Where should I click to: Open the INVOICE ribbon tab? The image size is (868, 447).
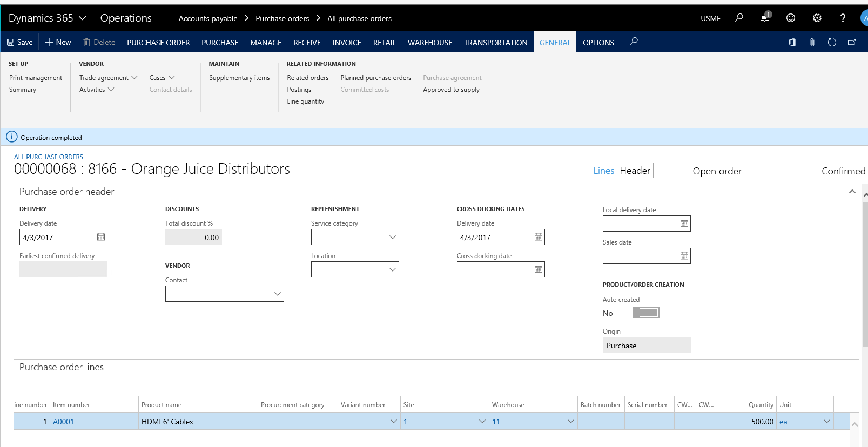347,43
